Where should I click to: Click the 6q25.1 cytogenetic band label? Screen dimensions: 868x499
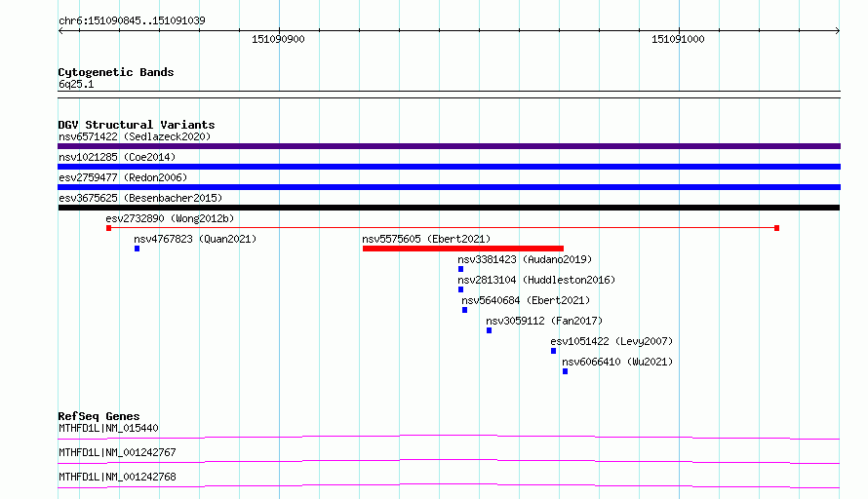click(76, 84)
